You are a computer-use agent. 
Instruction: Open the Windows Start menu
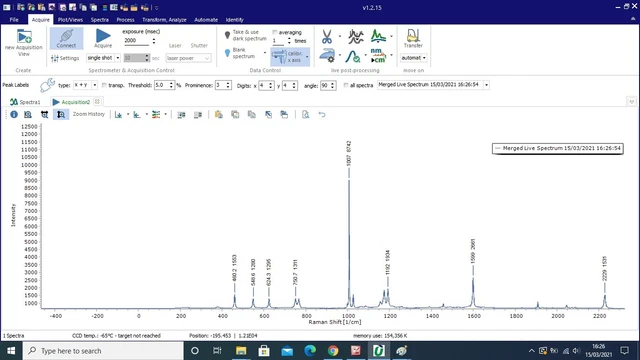11,351
